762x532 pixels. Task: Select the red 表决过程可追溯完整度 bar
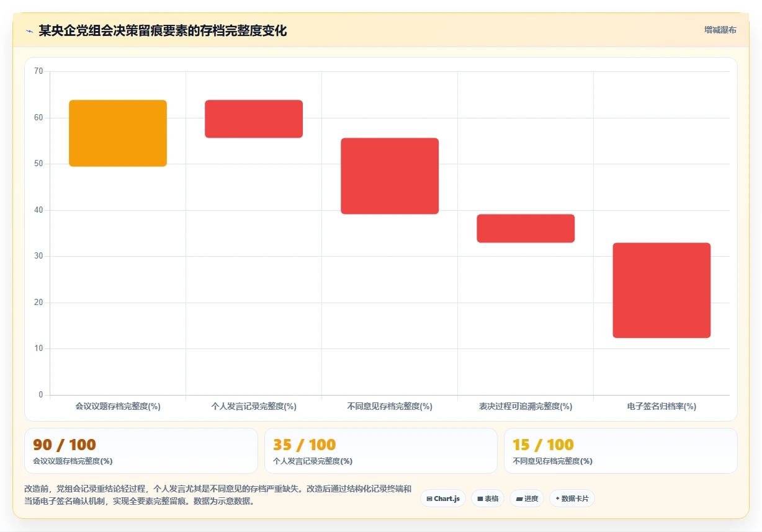[x=526, y=228]
